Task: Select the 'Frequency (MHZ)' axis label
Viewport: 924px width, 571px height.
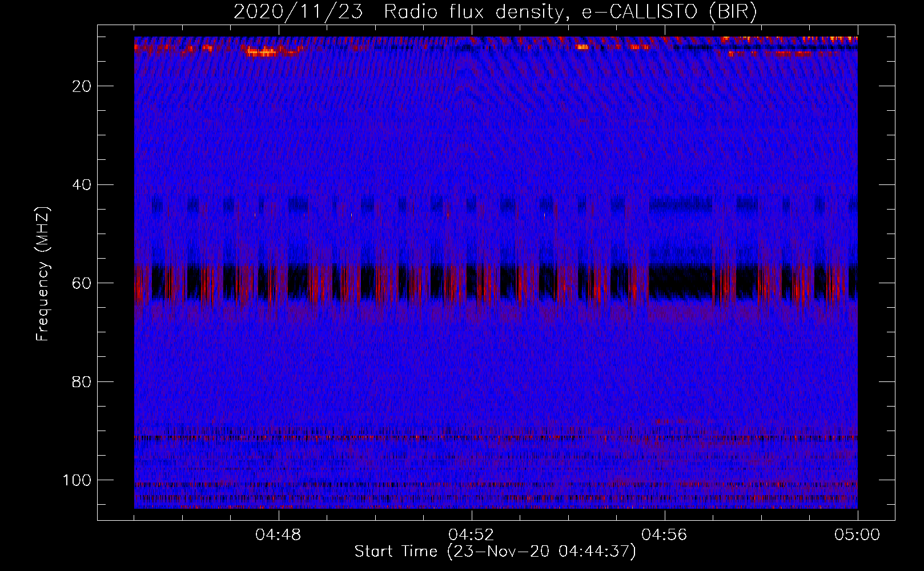Action: 43,274
